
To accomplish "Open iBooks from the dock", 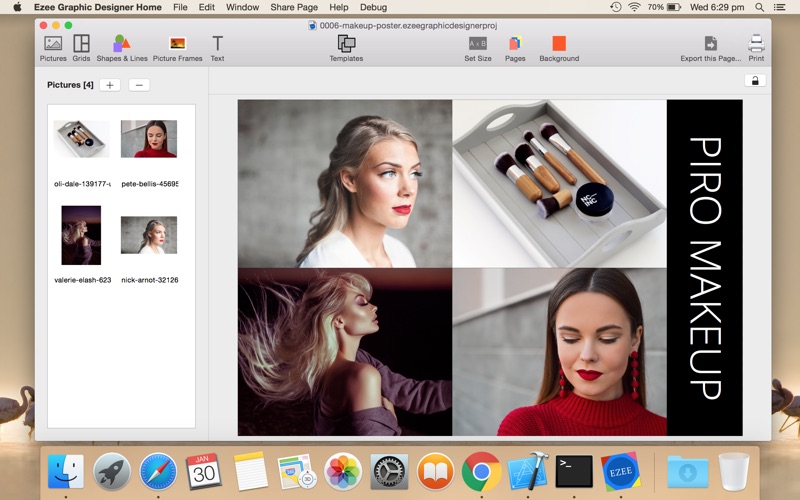I will [435, 471].
